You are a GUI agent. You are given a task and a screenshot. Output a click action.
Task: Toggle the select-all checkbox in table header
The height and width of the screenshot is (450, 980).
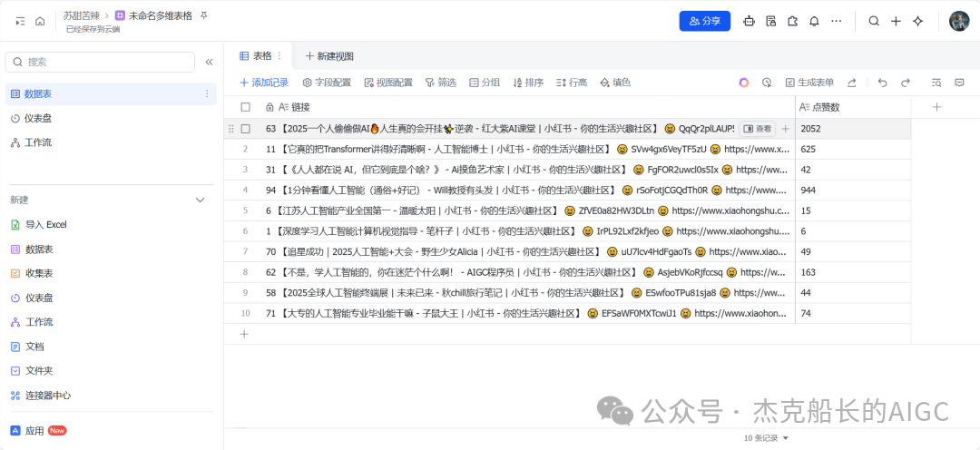(x=246, y=107)
